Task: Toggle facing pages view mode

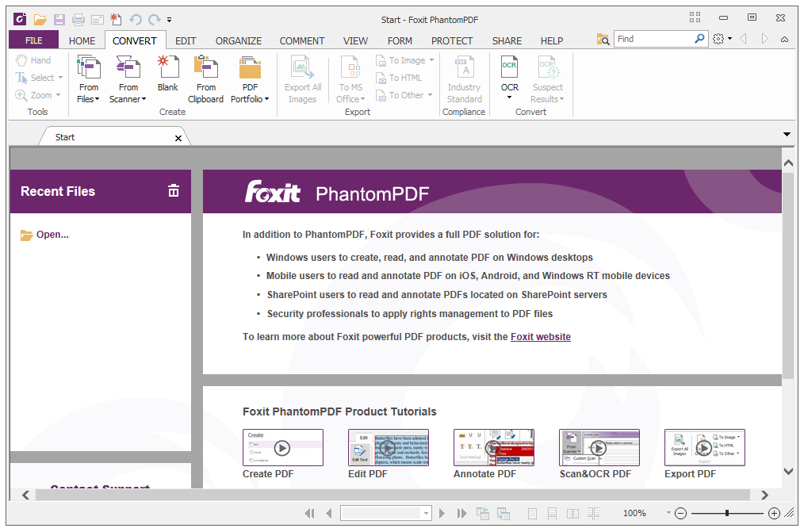Action: pyautogui.click(x=572, y=513)
